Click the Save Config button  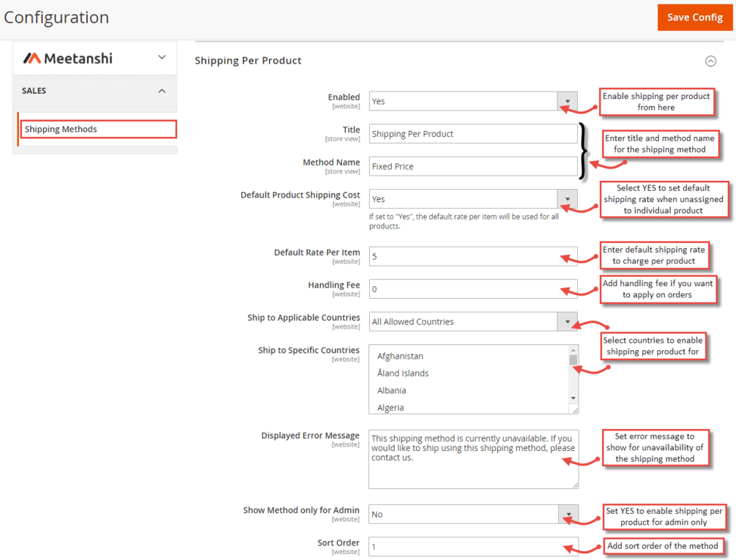[694, 18]
